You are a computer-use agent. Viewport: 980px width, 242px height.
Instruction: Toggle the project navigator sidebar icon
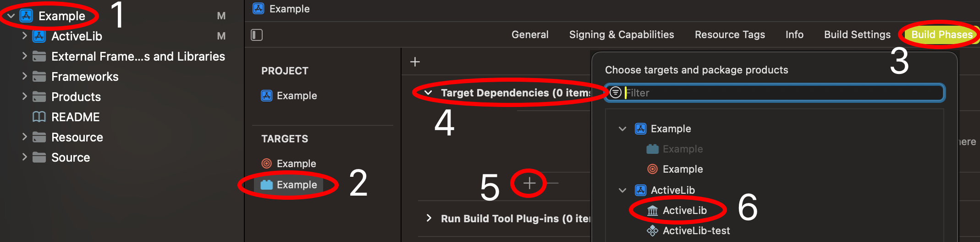click(x=257, y=35)
